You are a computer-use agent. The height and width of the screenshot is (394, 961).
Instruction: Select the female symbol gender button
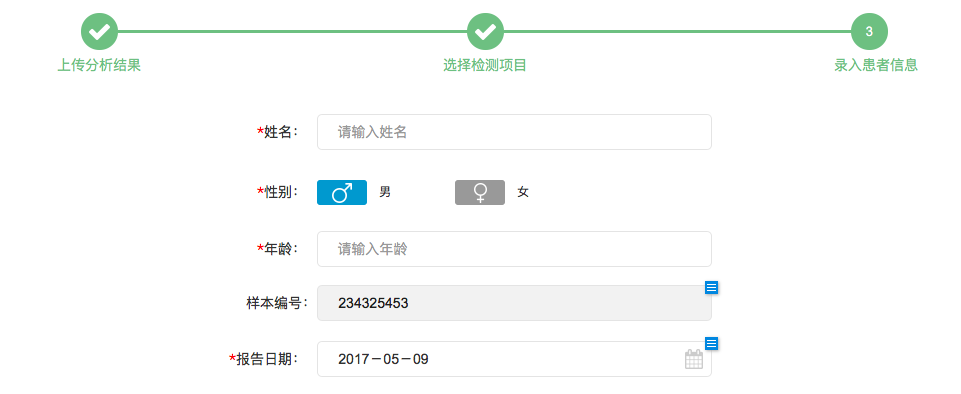(x=480, y=192)
